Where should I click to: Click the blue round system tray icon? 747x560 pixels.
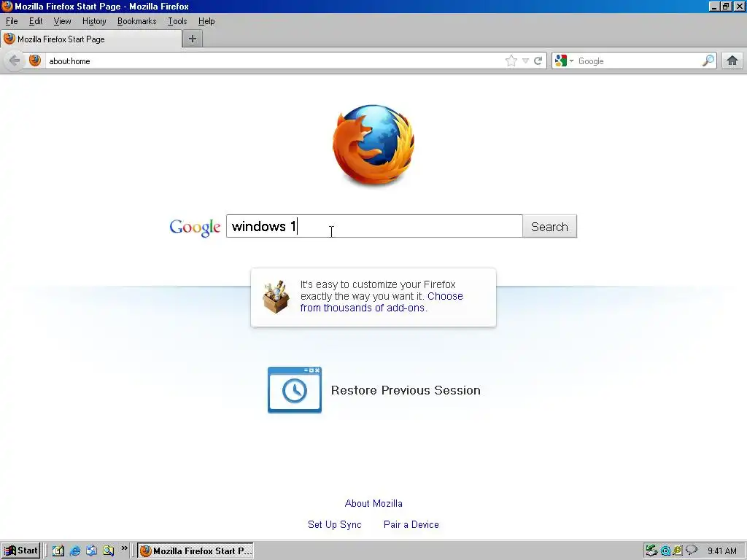click(x=665, y=551)
